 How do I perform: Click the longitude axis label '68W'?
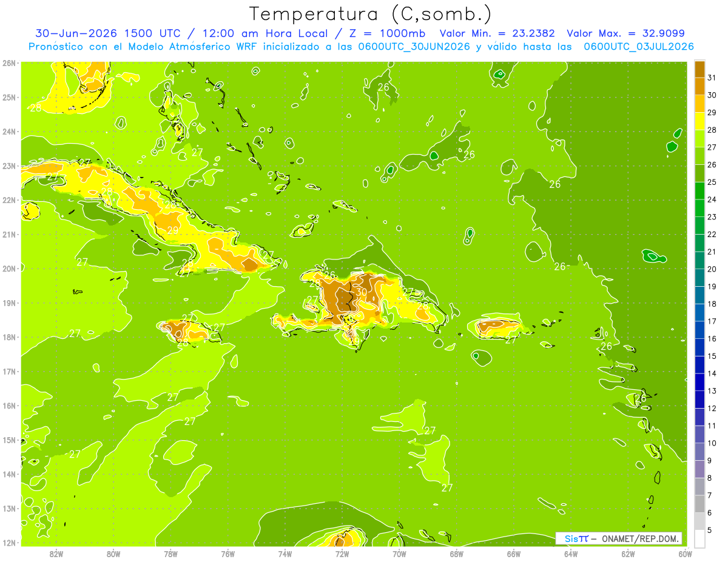(x=457, y=554)
